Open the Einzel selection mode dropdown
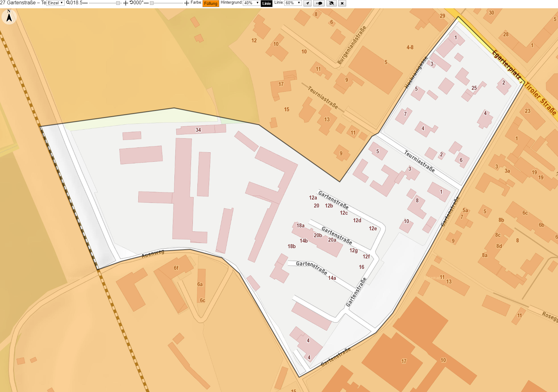 coord(55,3)
